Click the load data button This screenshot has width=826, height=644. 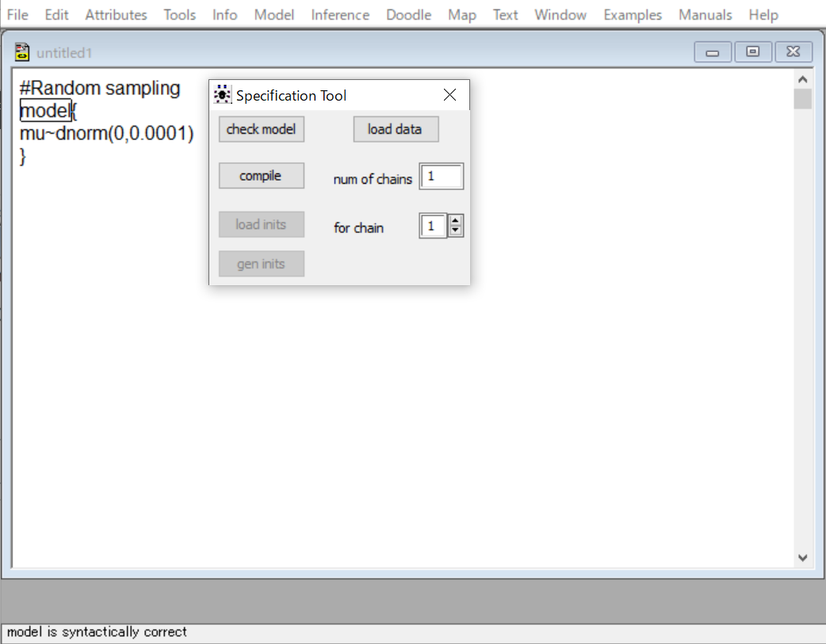point(396,129)
